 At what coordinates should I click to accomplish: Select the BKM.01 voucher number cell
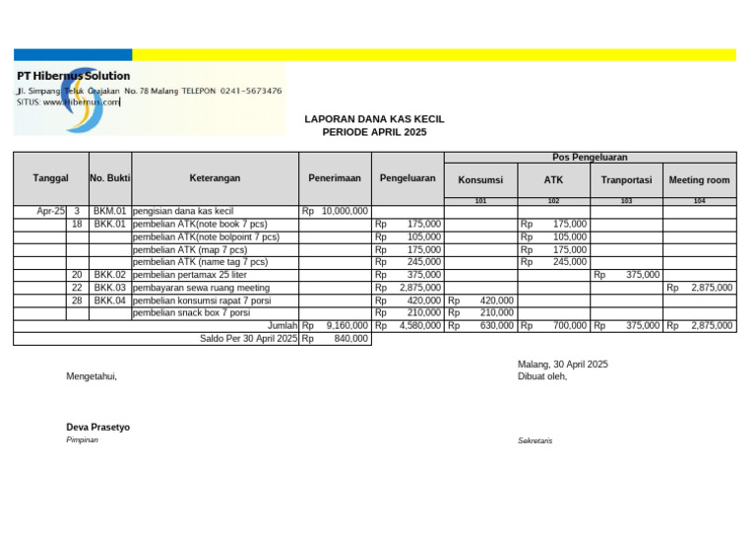point(110,211)
